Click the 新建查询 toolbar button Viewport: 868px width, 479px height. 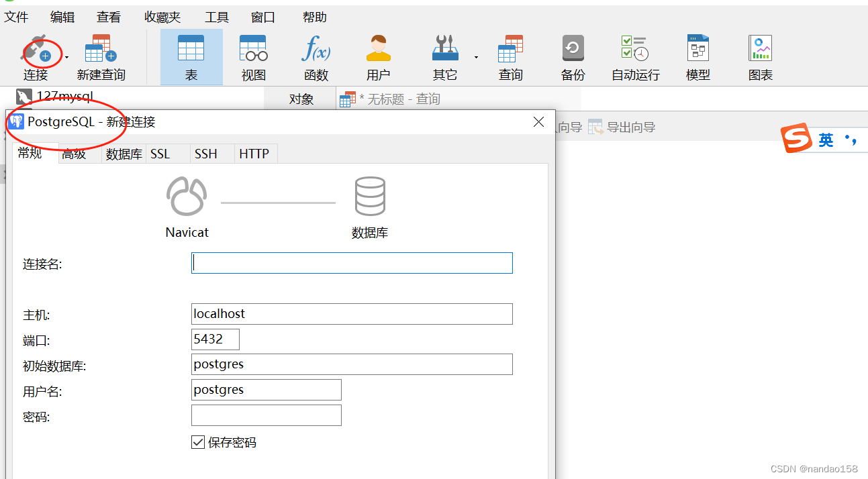pos(100,57)
